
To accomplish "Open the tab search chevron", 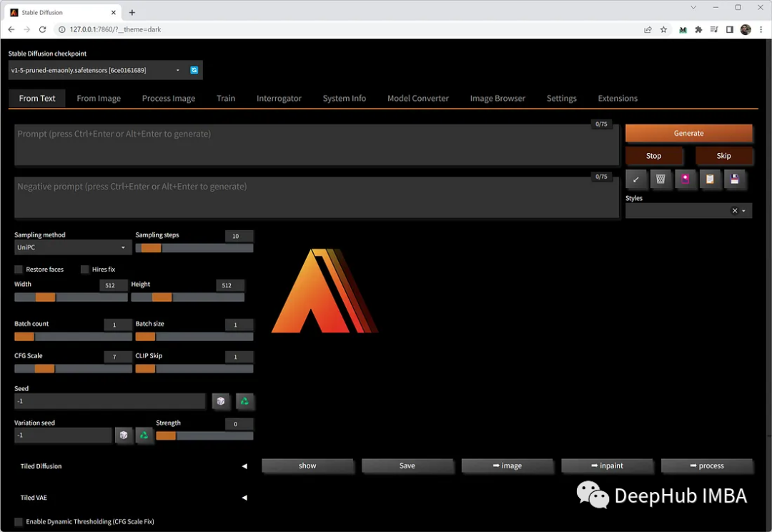I will [693, 7].
